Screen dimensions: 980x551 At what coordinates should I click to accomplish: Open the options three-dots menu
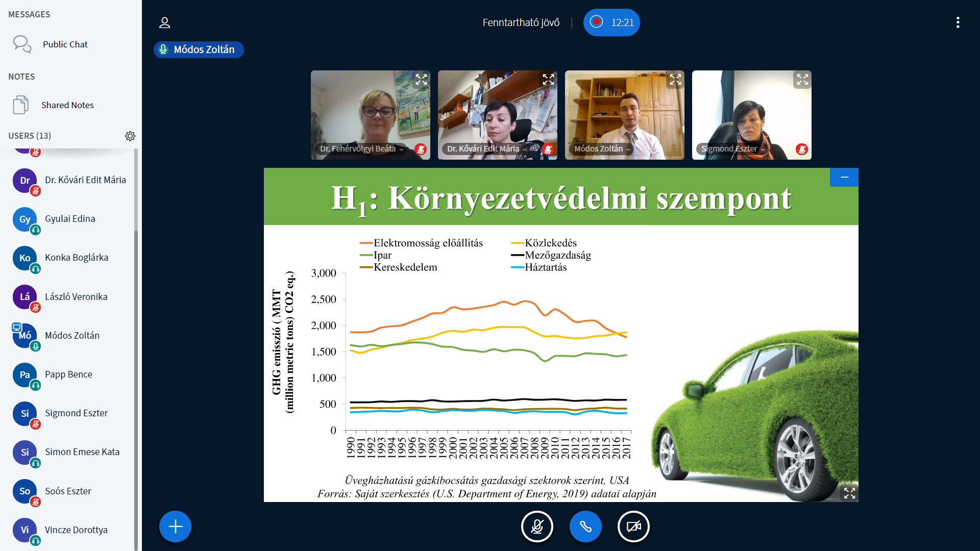[x=958, y=22]
